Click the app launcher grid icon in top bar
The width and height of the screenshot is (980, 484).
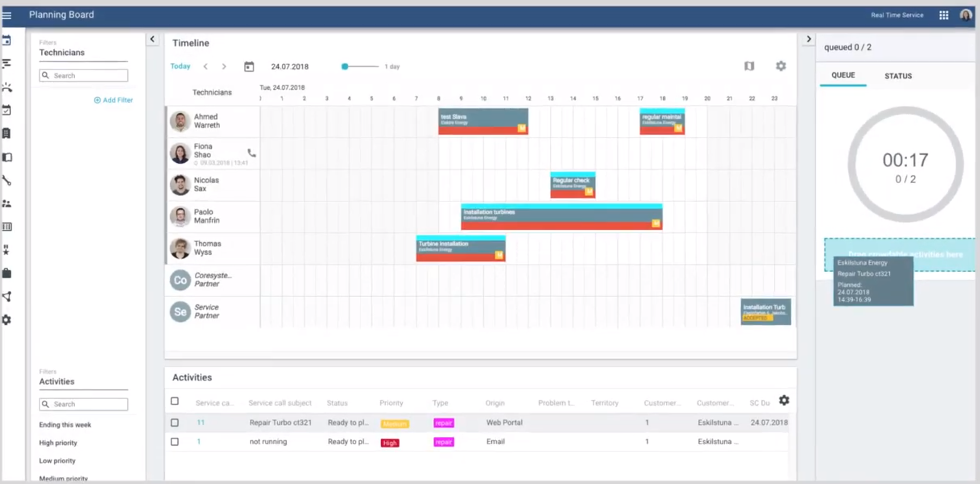pyautogui.click(x=943, y=15)
